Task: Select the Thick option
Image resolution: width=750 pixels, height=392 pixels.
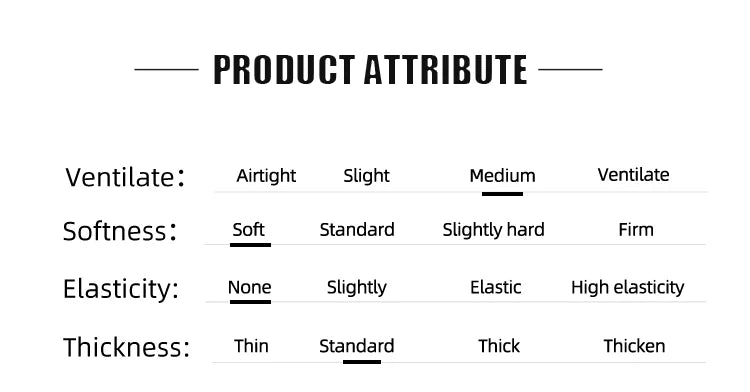Action: (x=499, y=346)
